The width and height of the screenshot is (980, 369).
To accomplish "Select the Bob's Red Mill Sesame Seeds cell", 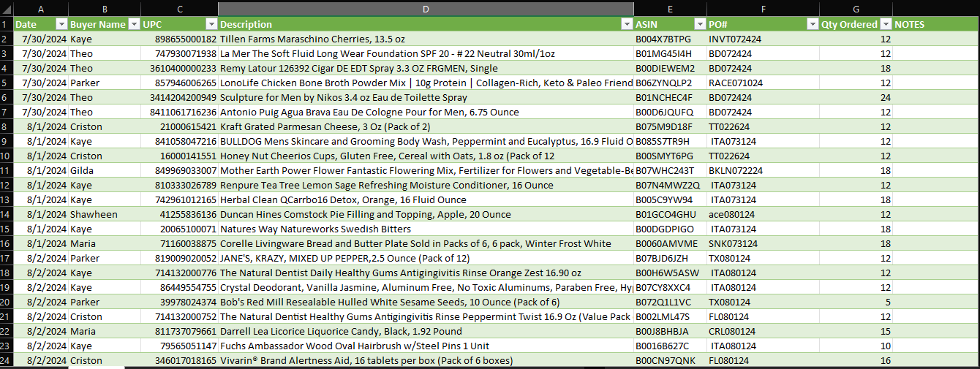I will tap(426, 302).
